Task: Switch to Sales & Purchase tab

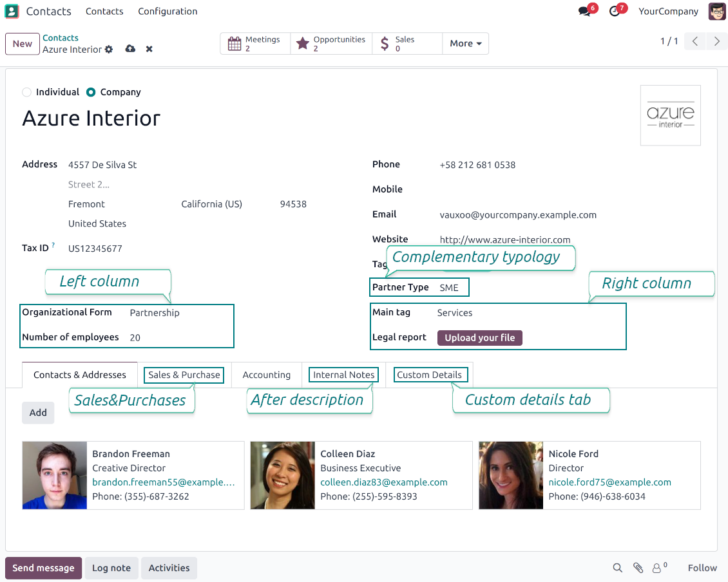Action: click(x=184, y=375)
